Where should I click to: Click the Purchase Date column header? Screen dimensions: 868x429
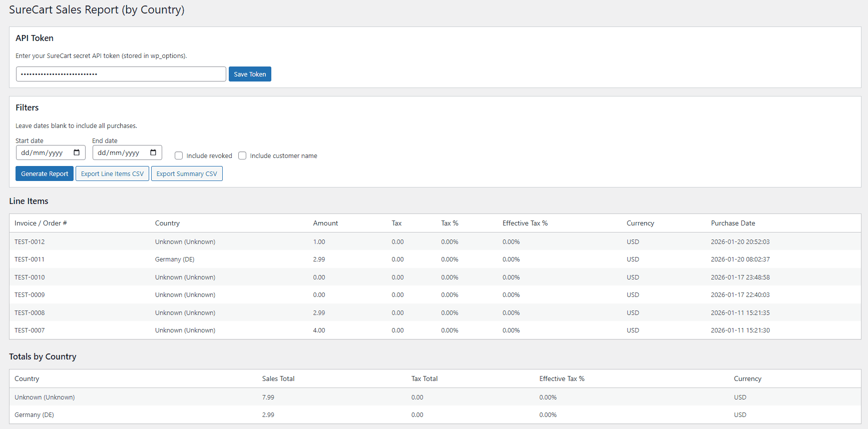click(733, 223)
